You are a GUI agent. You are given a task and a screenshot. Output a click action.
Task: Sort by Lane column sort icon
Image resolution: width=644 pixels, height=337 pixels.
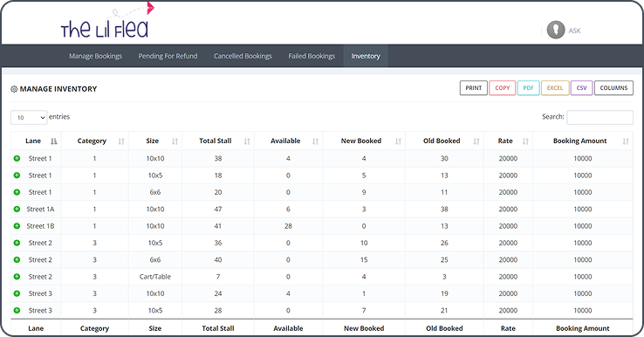54,141
